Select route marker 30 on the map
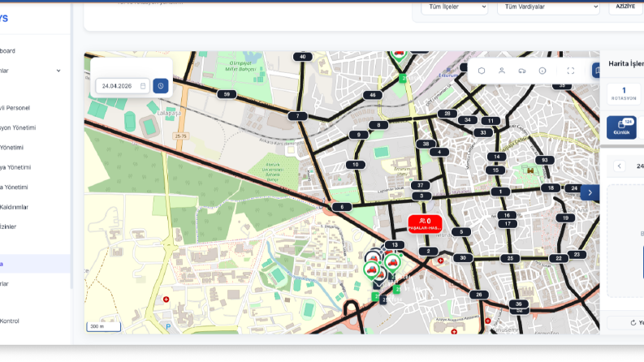The height and width of the screenshot is (362, 644). 463,258
